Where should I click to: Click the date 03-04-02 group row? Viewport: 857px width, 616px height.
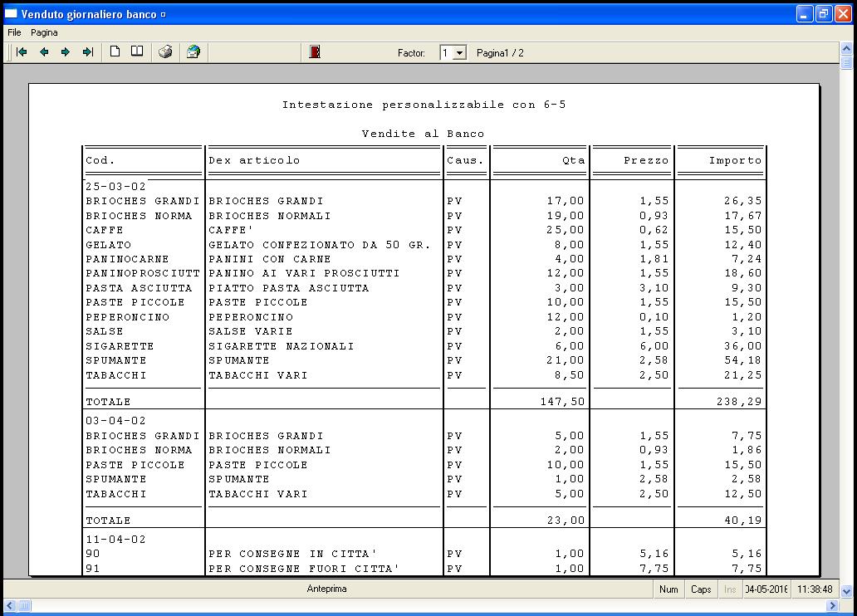(116, 421)
